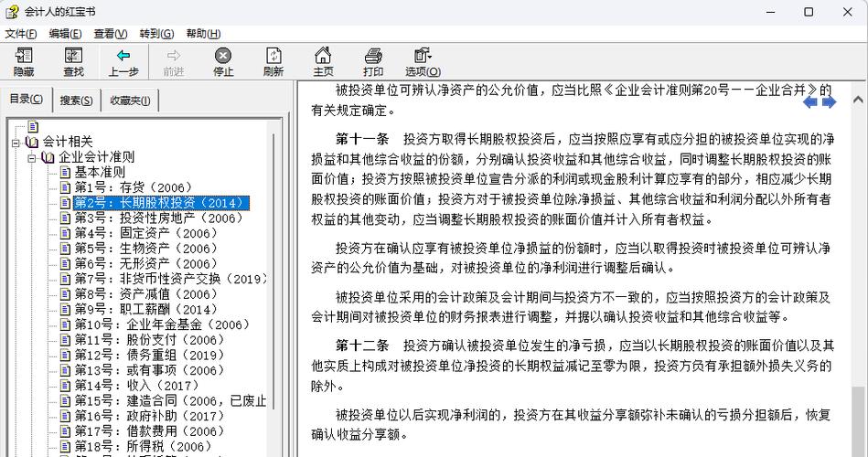Click the 第十一条 heading text
This screenshot has height=457, width=868.
[362, 139]
